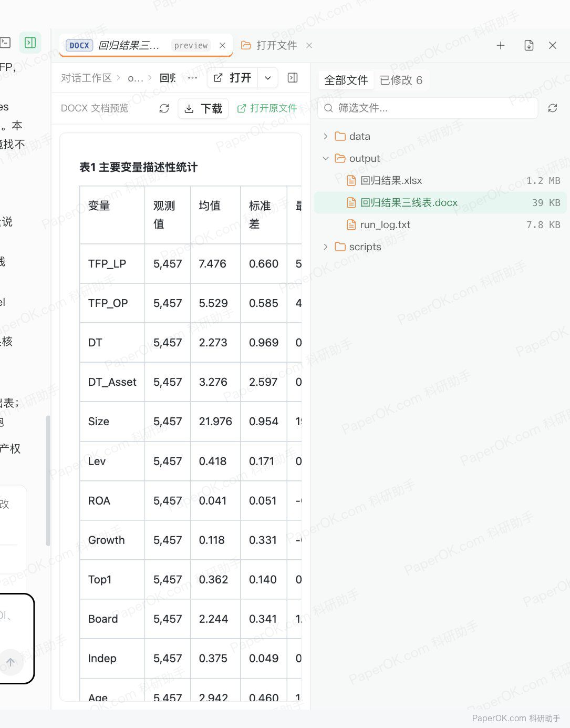Toggle split view icon beside 打开
570x728 pixels.
[293, 78]
